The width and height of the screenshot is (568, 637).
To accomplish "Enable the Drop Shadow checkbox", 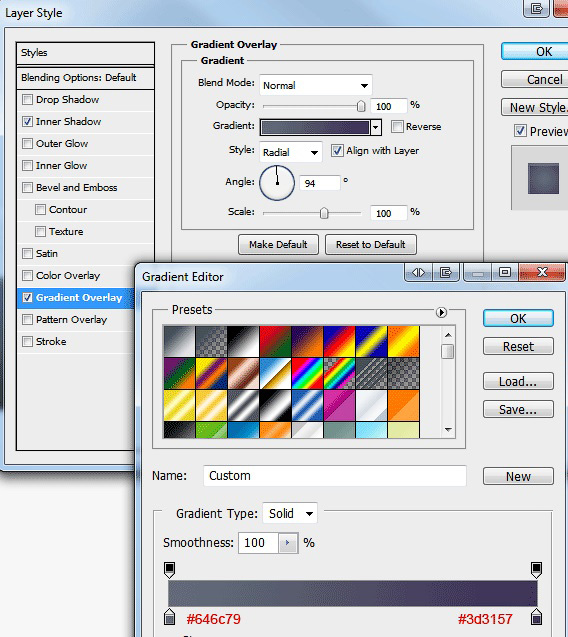I will 27,100.
